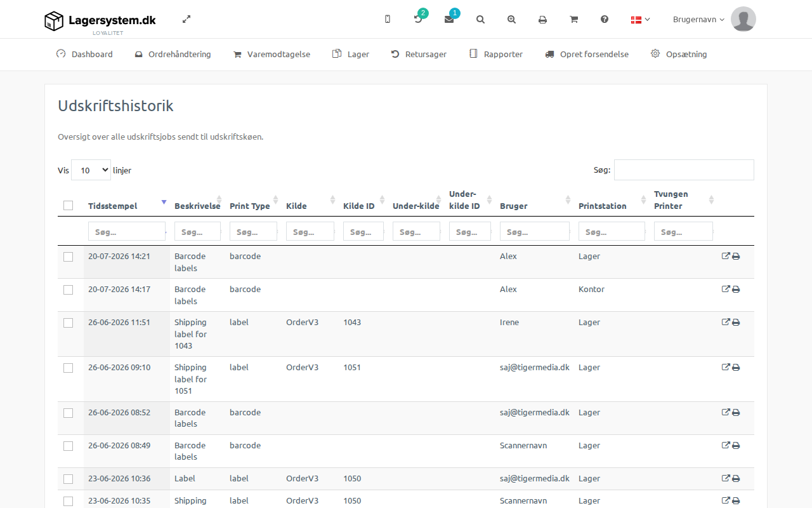Screen dimensions: 812x508
Task: Open the Opsætning settings link
Action: point(679,55)
